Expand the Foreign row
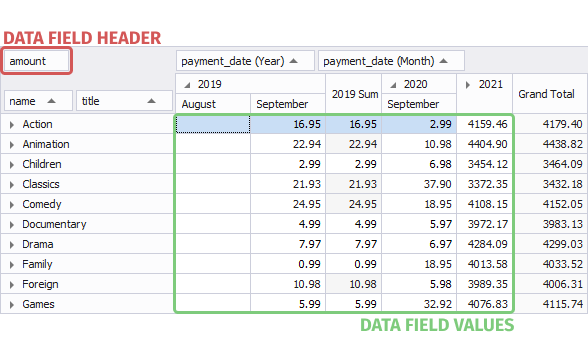Viewport: 588px width, 360px height. [x=12, y=285]
